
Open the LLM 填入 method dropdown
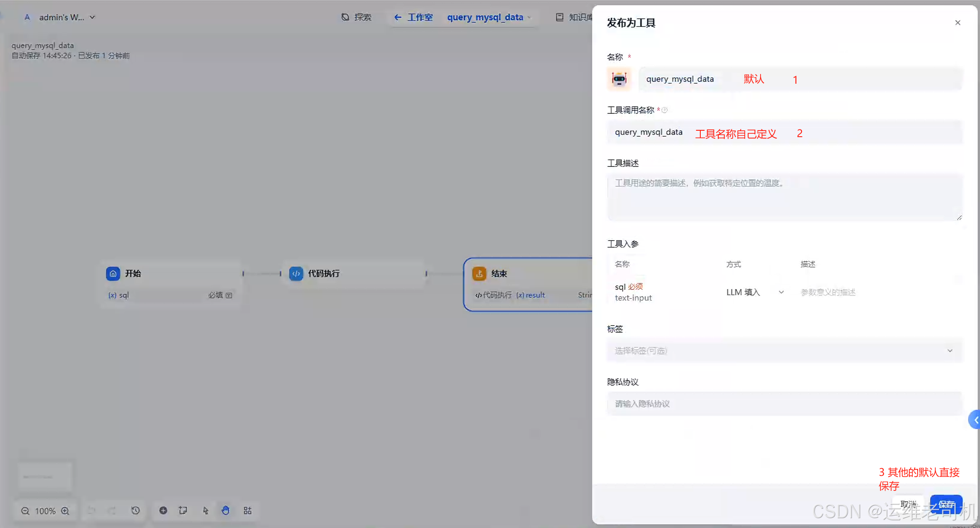(x=755, y=292)
